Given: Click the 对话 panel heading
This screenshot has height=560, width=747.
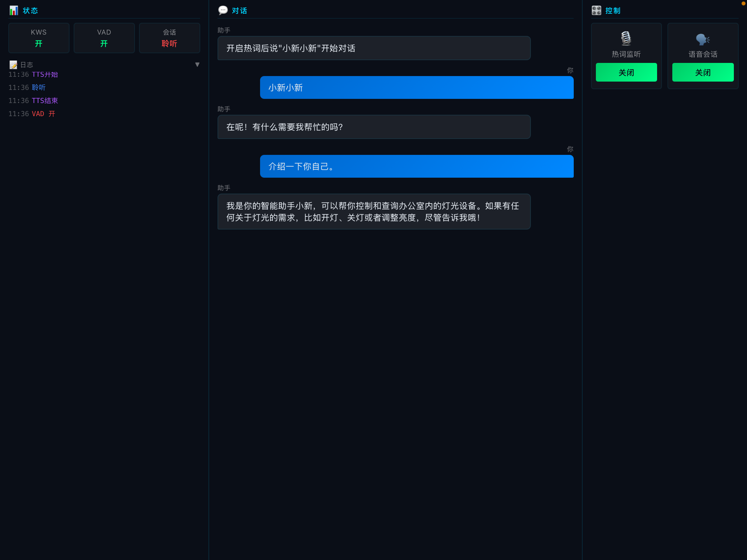Looking at the screenshot, I should coord(239,11).
